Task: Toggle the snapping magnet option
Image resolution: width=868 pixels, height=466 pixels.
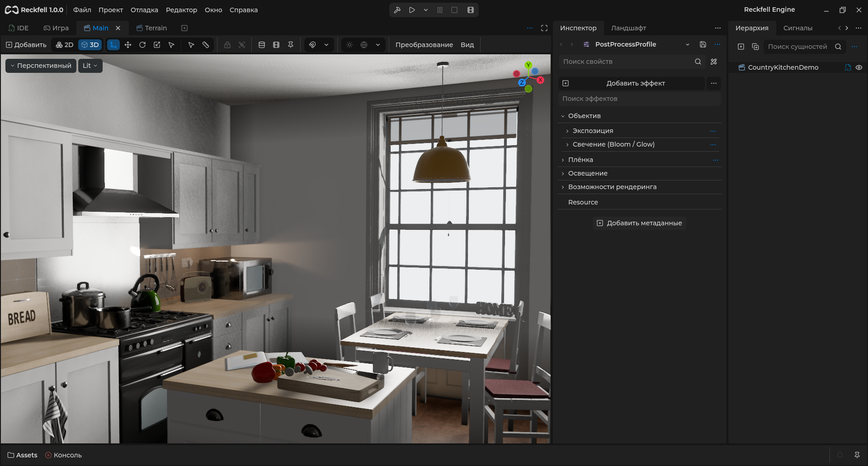Action: pyautogui.click(x=312, y=45)
